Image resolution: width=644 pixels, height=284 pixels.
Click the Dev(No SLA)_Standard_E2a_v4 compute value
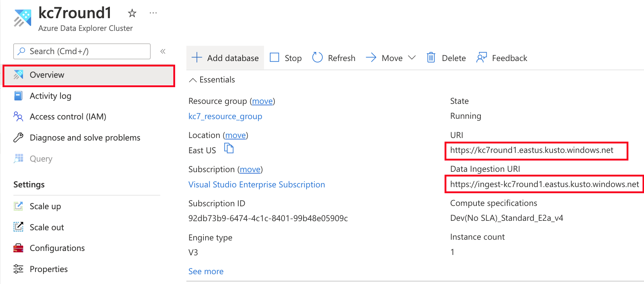(x=507, y=218)
